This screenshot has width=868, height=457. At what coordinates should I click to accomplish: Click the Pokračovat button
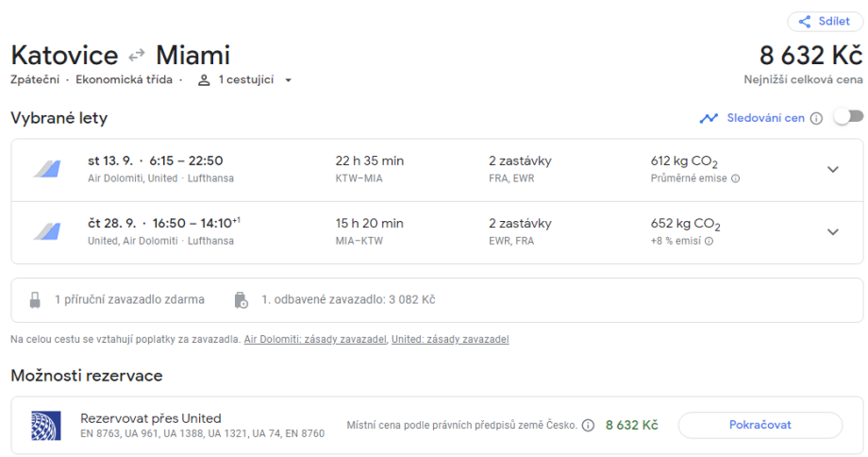click(x=759, y=425)
